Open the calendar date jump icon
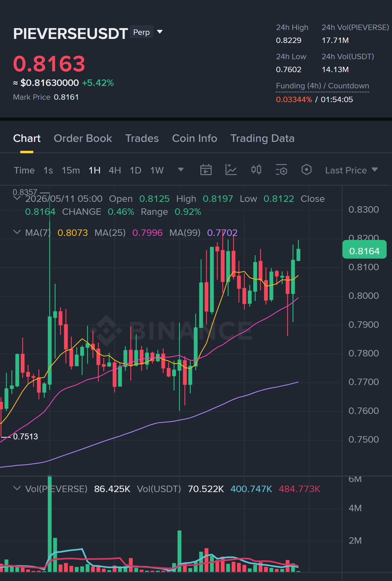Screen dimensions: 392x581 point(206,170)
